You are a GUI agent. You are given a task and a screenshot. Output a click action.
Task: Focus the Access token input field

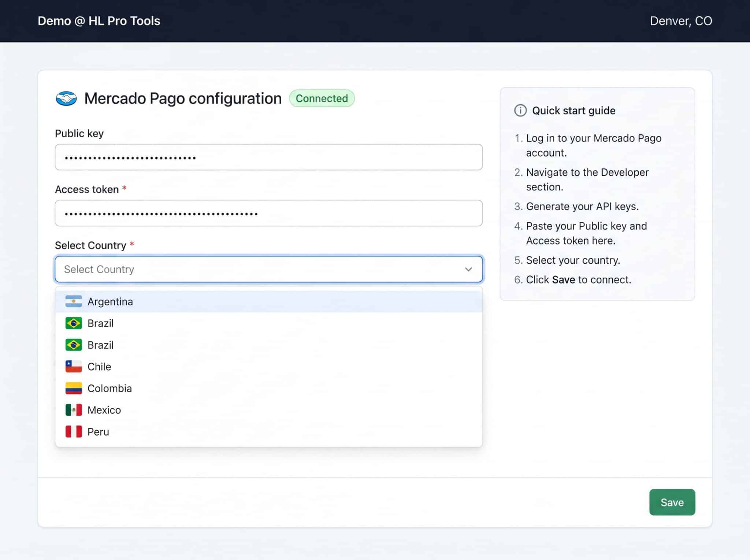[268, 213]
